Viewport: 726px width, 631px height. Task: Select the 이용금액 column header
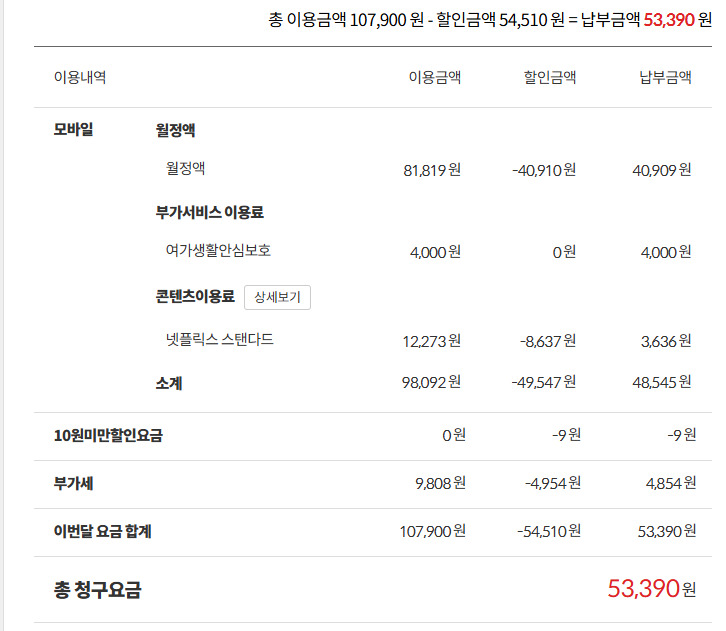click(x=435, y=78)
